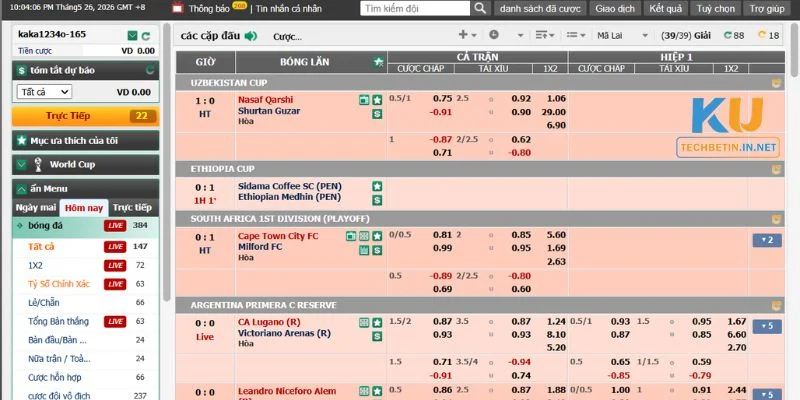Click the clock sort icon in the toolbar
The image size is (800, 400).
pyautogui.click(x=493, y=35)
